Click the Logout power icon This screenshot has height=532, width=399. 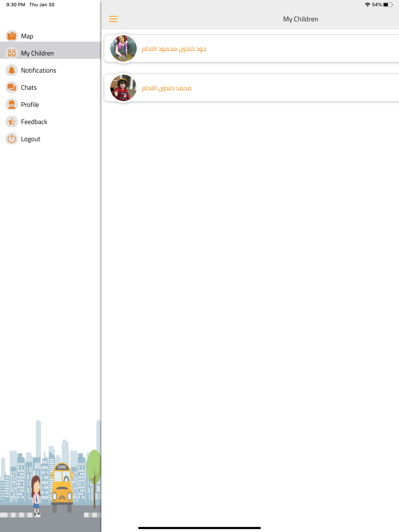(11, 139)
